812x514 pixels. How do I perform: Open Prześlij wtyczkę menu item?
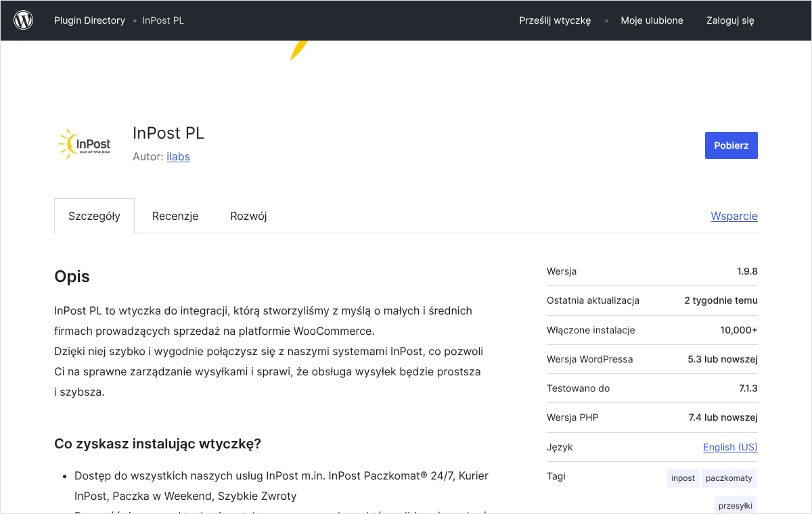click(555, 20)
